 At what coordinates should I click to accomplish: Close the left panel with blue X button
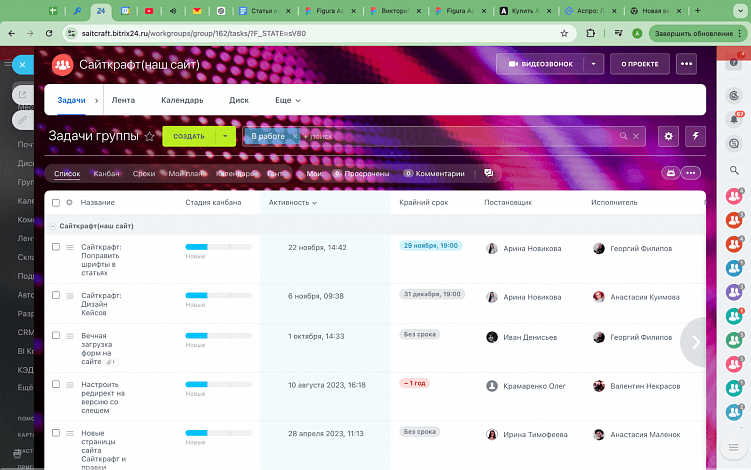pyautogui.click(x=23, y=65)
